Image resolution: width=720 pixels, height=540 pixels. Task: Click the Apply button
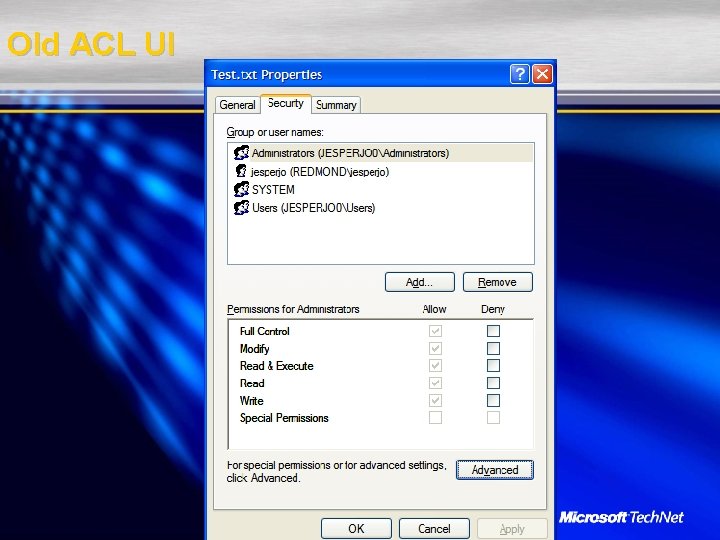click(512, 529)
